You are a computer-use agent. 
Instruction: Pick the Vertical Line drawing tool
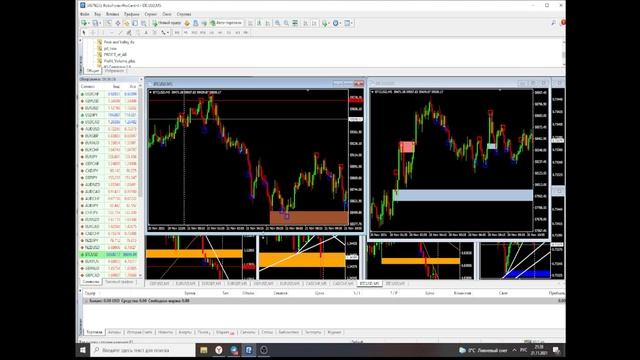[x=103, y=33]
